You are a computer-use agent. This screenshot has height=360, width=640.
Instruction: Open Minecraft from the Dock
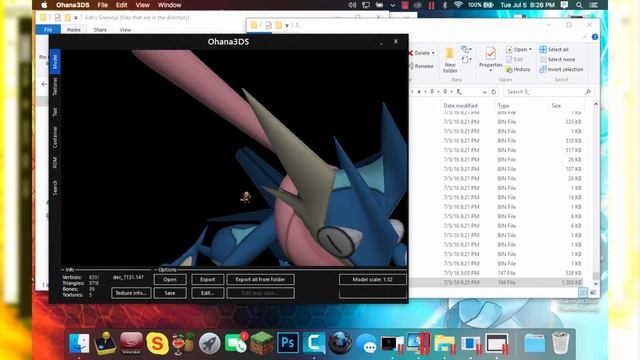[262, 343]
